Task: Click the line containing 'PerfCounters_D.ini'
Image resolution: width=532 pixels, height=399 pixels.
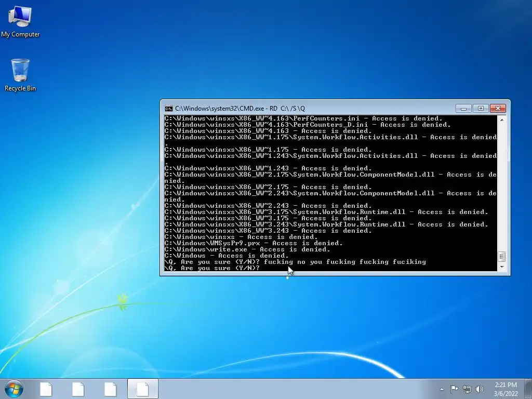Action: [x=308, y=125]
